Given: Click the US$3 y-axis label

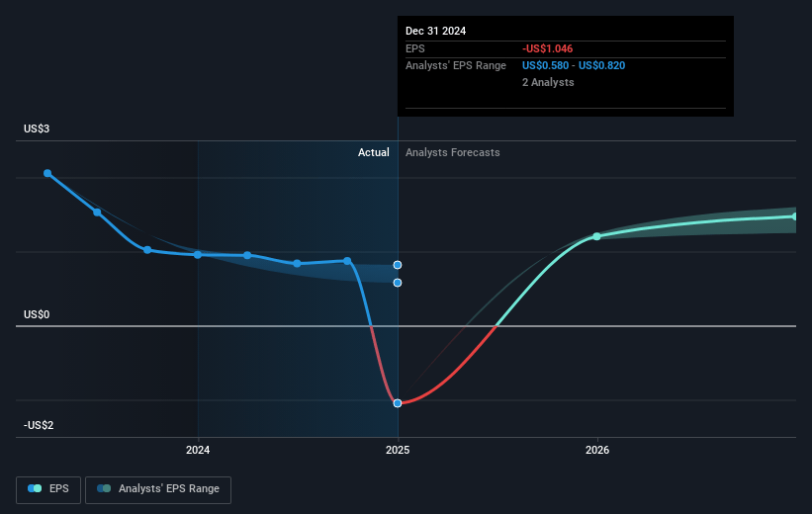Looking at the screenshot, I should point(37,128).
